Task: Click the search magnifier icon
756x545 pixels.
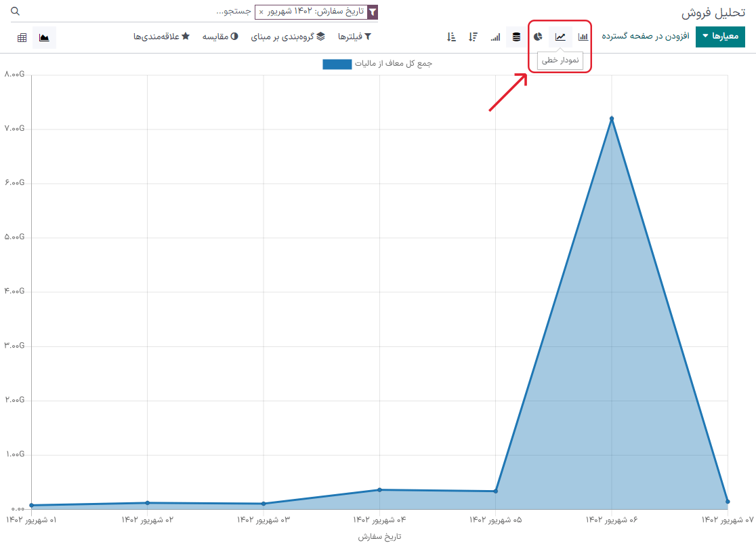Action: pyautogui.click(x=16, y=12)
